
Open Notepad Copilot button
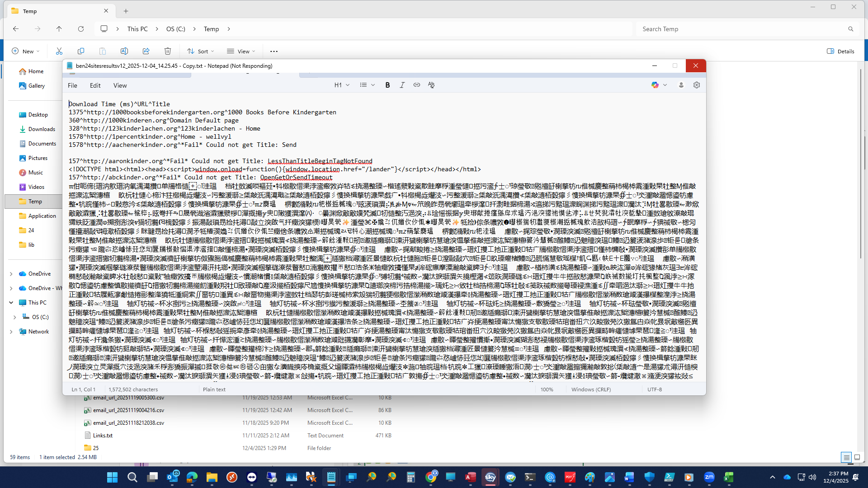coord(655,85)
